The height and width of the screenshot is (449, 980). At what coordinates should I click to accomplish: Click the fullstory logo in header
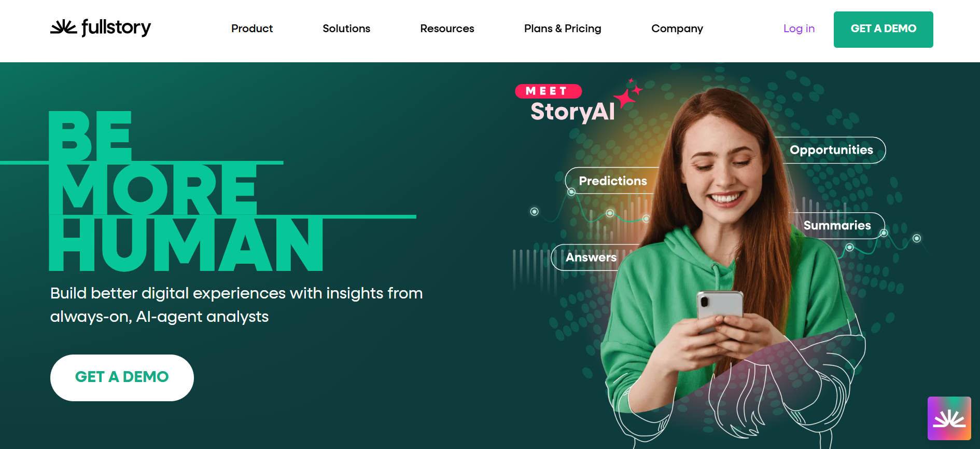click(101, 28)
